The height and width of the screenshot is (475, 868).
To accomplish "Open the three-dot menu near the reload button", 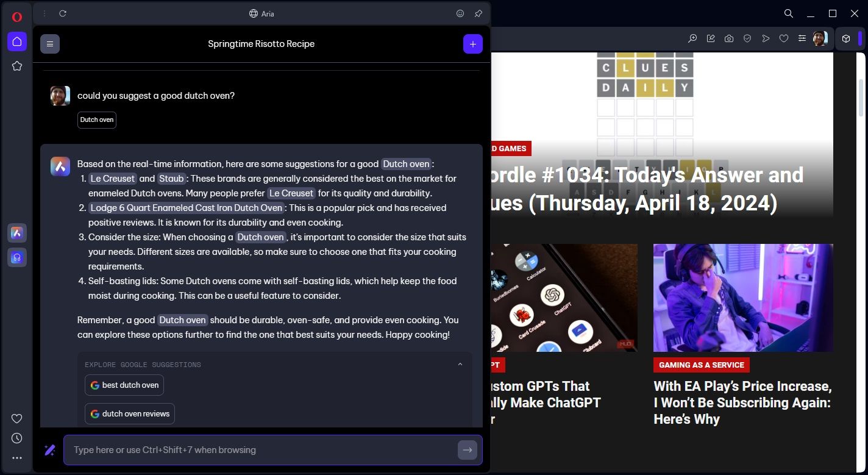I will tap(44, 13).
